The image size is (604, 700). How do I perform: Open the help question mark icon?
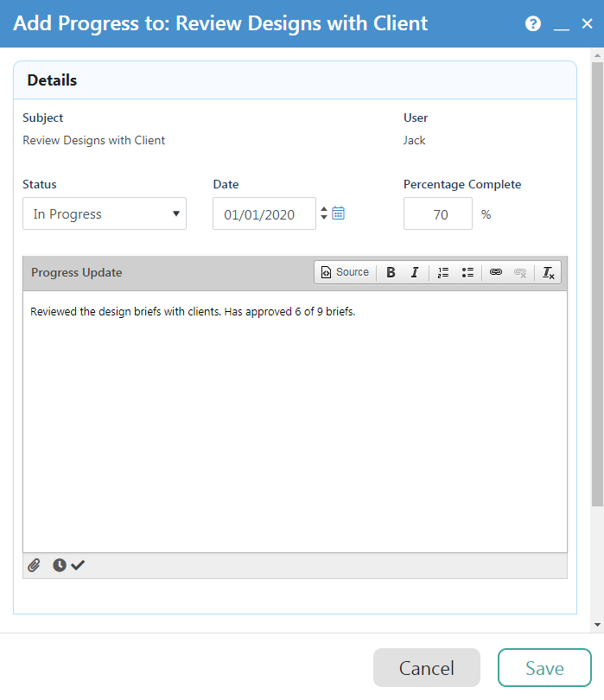[532, 23]
